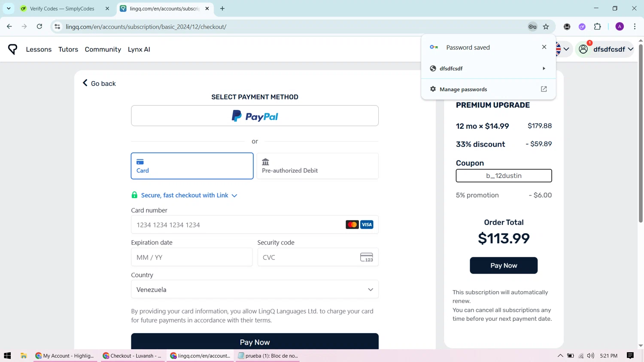Open the Lynx AI menu
The width and height of the screenshot is (644, 362).
[x=139, y=49]
